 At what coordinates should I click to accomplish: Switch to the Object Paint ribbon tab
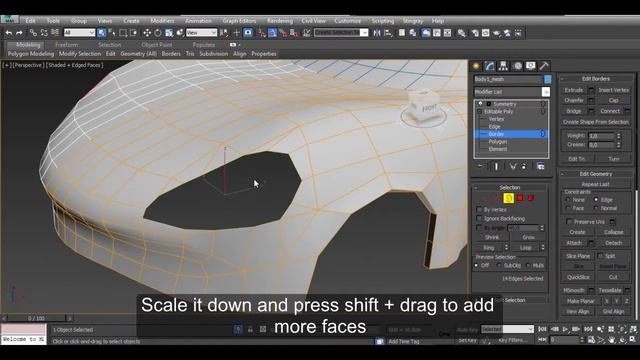tap(157, 45)
